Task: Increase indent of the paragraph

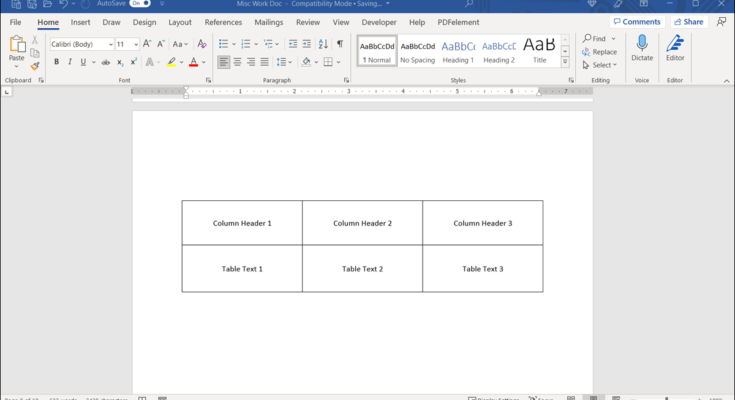Action: click(x=306, y=44)
